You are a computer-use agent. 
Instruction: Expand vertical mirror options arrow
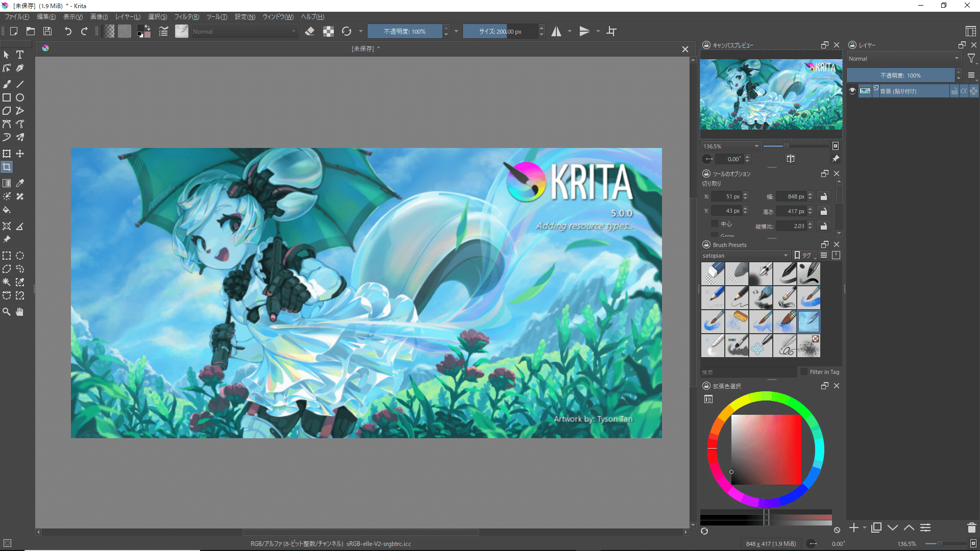click(x=598, y=31)
